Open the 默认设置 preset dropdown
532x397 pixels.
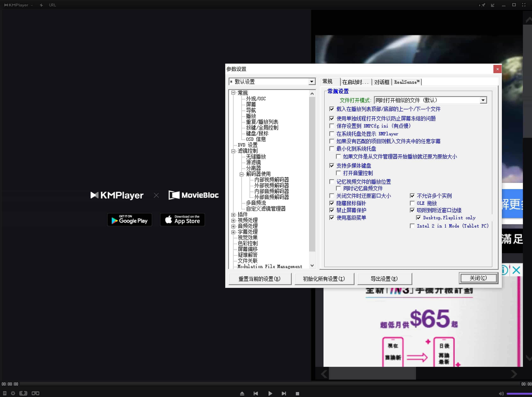pos(312,82)
